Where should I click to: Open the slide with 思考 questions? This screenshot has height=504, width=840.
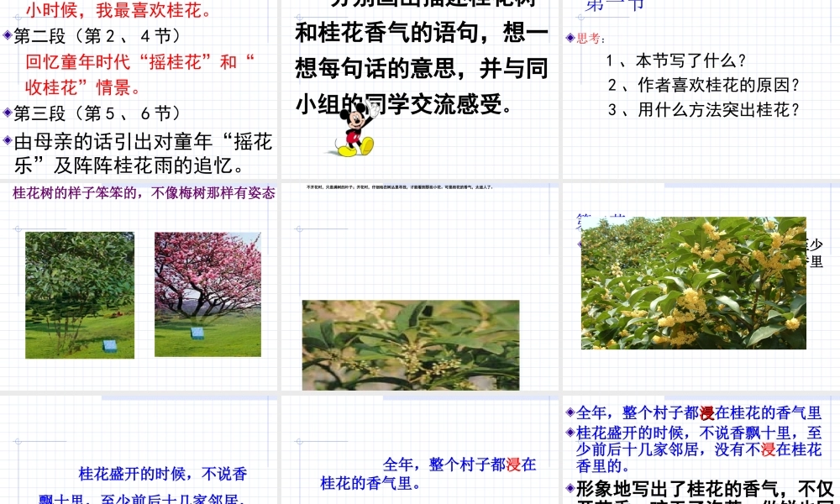(x=701, y=88)
